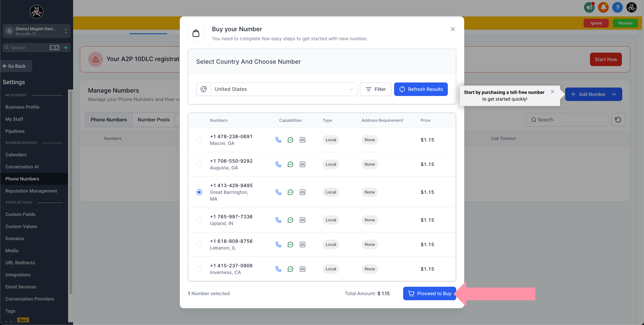This screenshot has height=325, width=644.
Task: Open Reputation Management in the sidebar
Action: point(31,191)
